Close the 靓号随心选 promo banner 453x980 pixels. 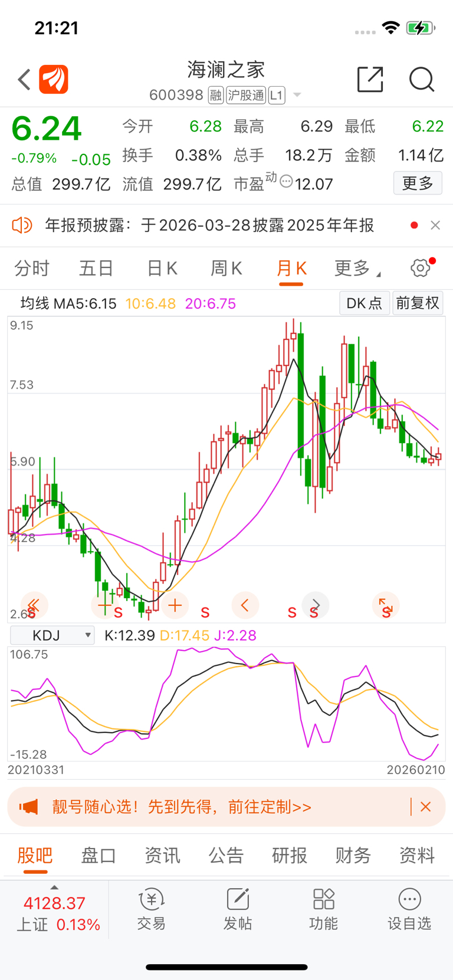(425, 807)
